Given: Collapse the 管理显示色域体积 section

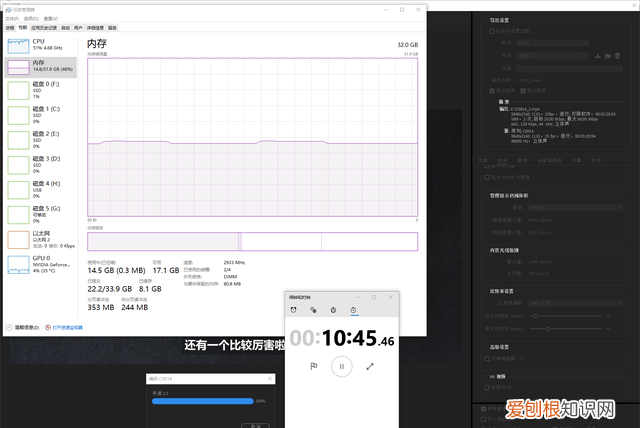Looking at the screenshot, I should point(485,195).
